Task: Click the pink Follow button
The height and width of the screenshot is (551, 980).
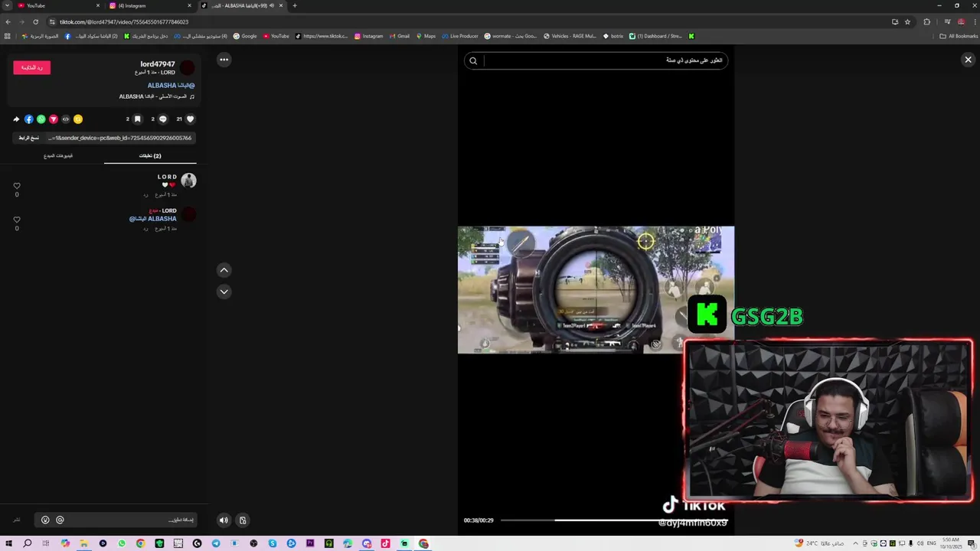Action: click(31, 67)
